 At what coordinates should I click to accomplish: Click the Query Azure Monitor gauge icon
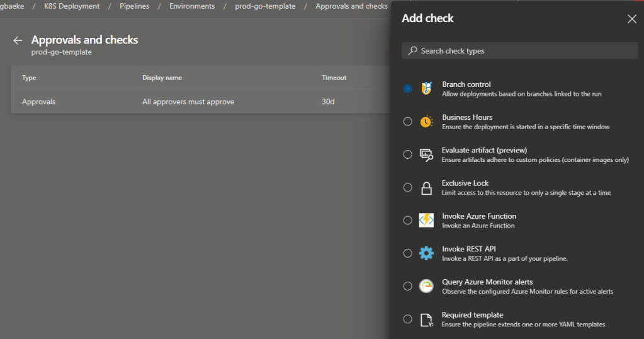[x=426, y=286]
